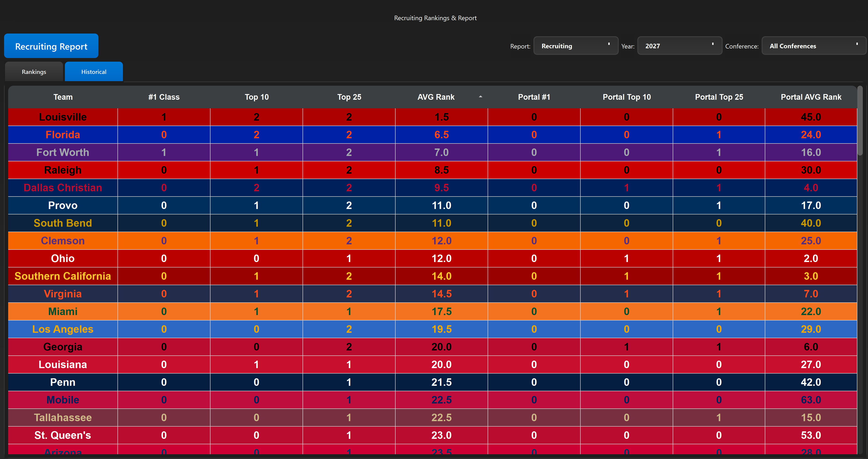Select the Louisville team row
This screenshot has width=868, height=459.
[433, 117]
